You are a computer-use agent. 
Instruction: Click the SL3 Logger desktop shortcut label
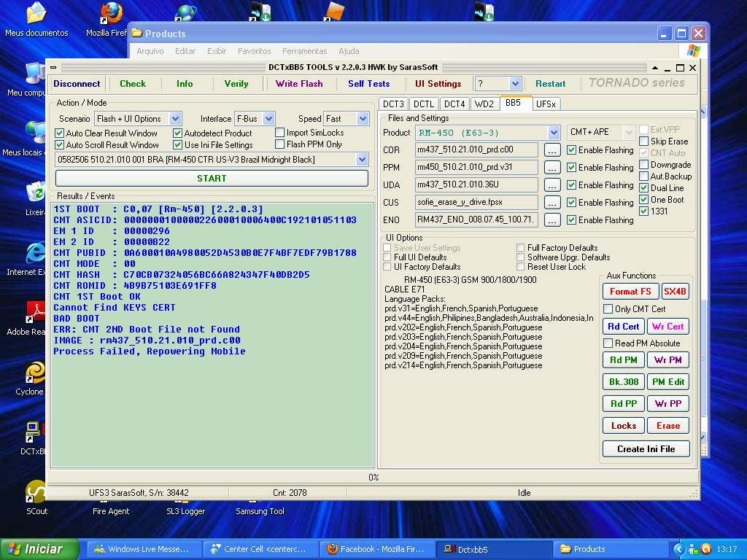pos(185,511)
